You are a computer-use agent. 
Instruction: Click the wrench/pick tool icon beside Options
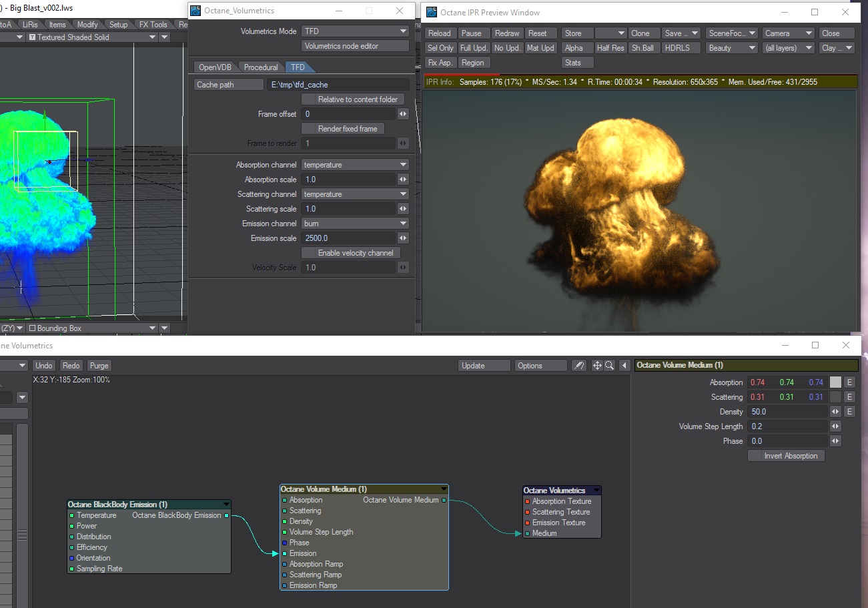(x=579, y=366)
